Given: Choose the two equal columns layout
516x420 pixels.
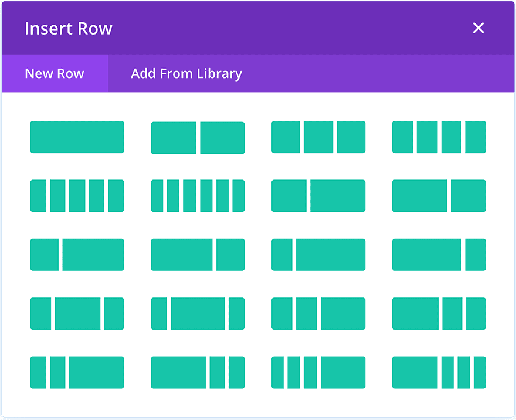Looking at the screenshot, I should 198,137.
